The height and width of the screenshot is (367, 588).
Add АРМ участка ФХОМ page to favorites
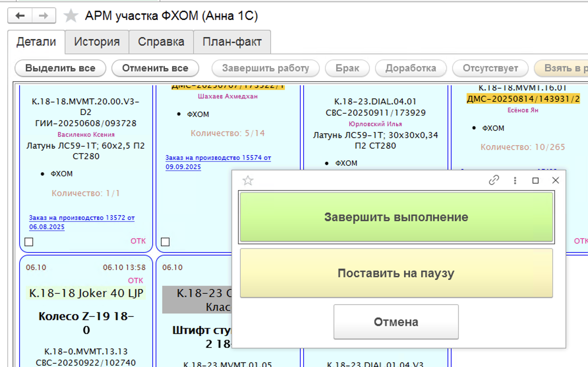(x=71, y=16)
